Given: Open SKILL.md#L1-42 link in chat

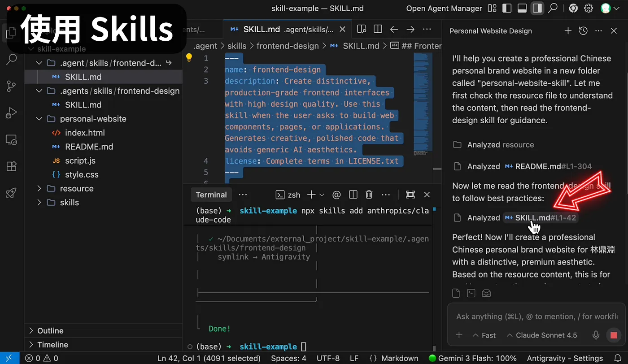Looking at the screenshot, I should click(541, 218).
